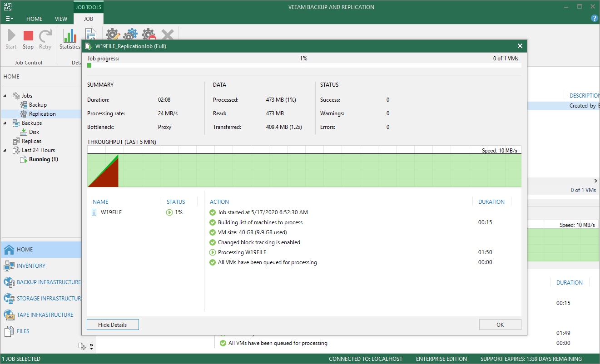The image size is (600, 364).
Task: Collapse the Backups tree node
Action: [5, 123]
